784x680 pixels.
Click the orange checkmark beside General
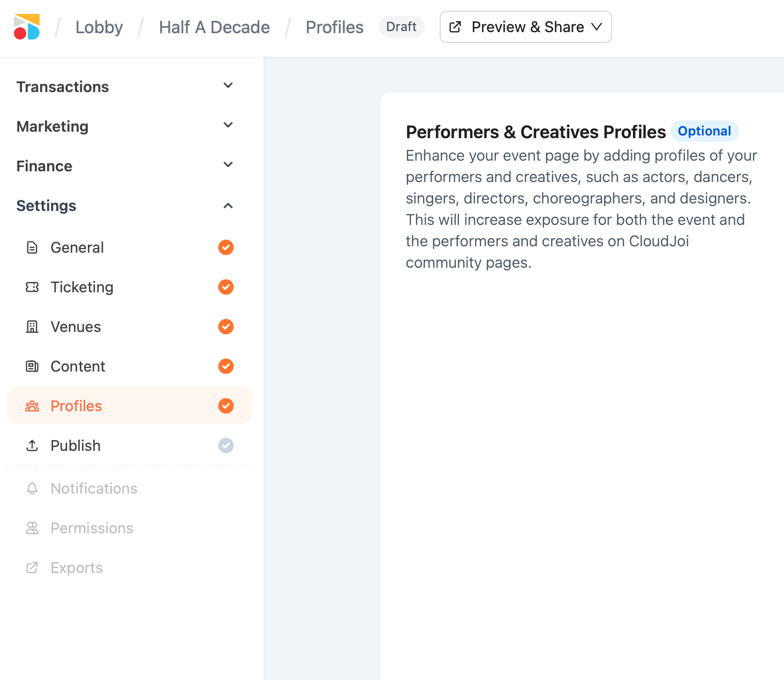coord(226,247)
